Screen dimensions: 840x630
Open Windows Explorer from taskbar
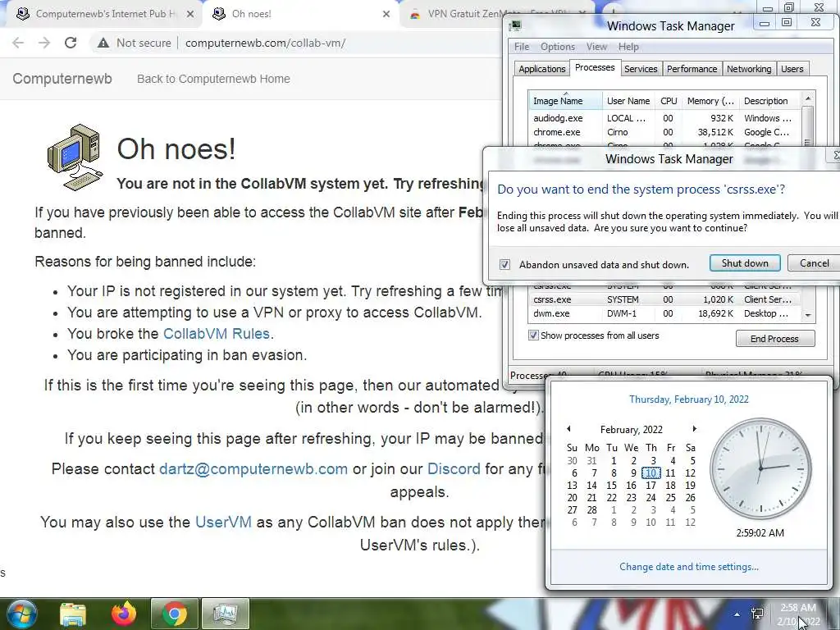pos(73,614)
